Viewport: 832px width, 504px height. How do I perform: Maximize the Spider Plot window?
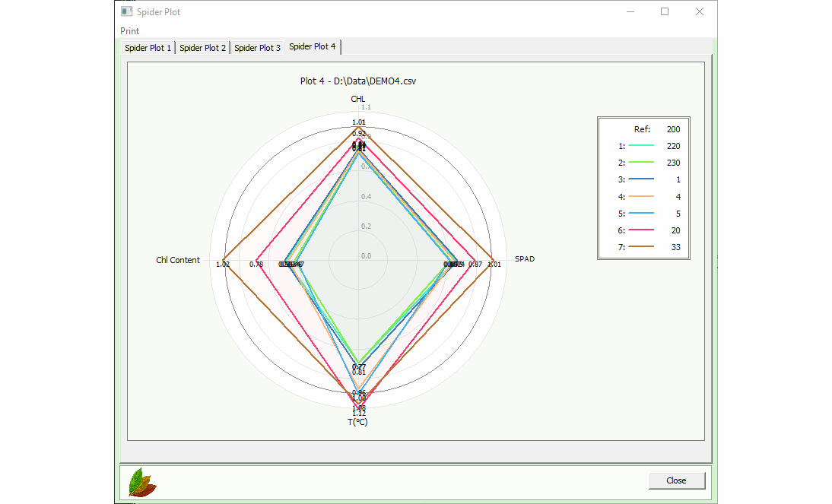click(x=665, y=11)
